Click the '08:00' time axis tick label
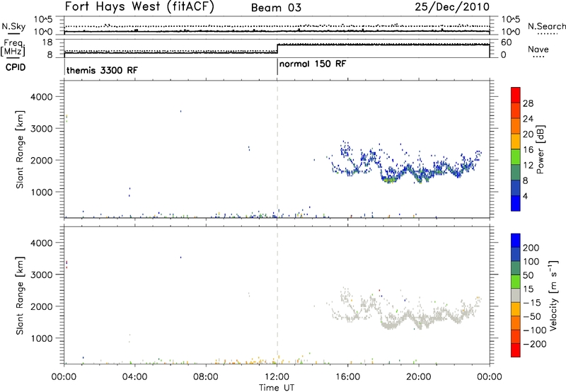This screenshot has height=392, width=566. click(206, 377)
